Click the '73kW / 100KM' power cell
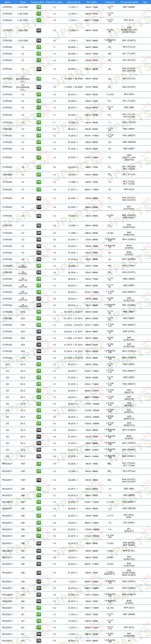This screenshot has width=151, height=644. [92, 595]
